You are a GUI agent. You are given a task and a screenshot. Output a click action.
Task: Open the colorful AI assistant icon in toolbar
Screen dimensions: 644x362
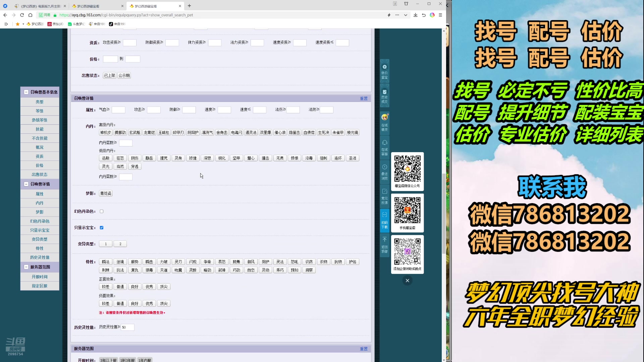pos(432,15)
